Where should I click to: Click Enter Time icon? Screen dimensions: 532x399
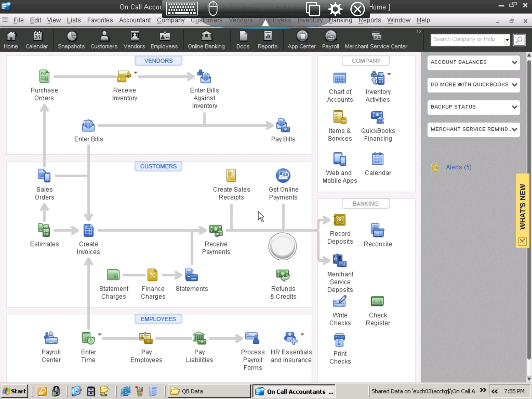pyautogui.click(x=88, y=338)
